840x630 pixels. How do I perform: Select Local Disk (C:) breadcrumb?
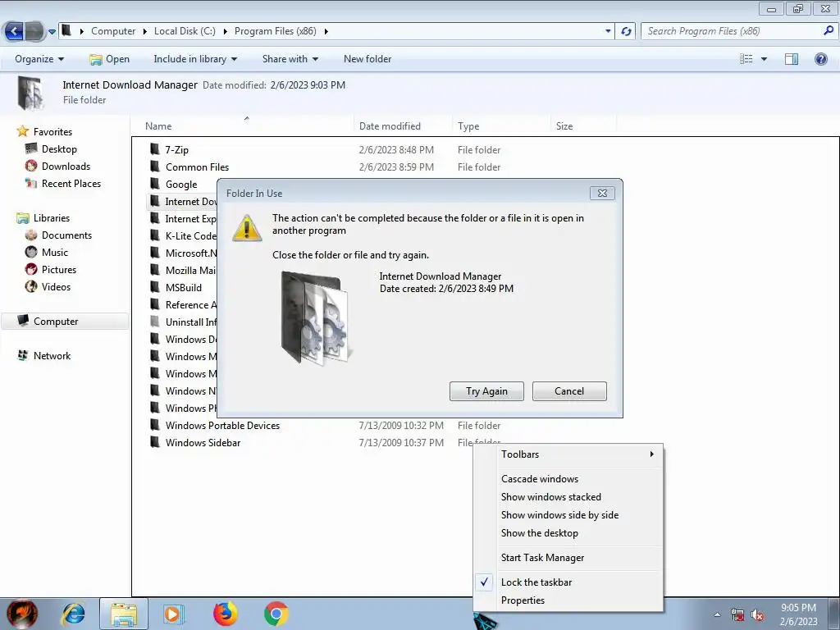point(185,31)
